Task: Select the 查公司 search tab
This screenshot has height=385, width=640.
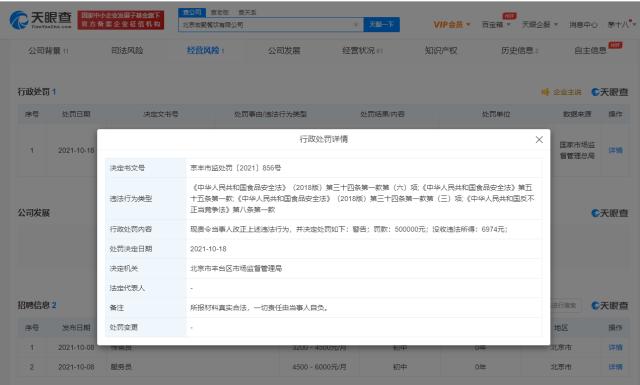Action: (x=191, y=12)
